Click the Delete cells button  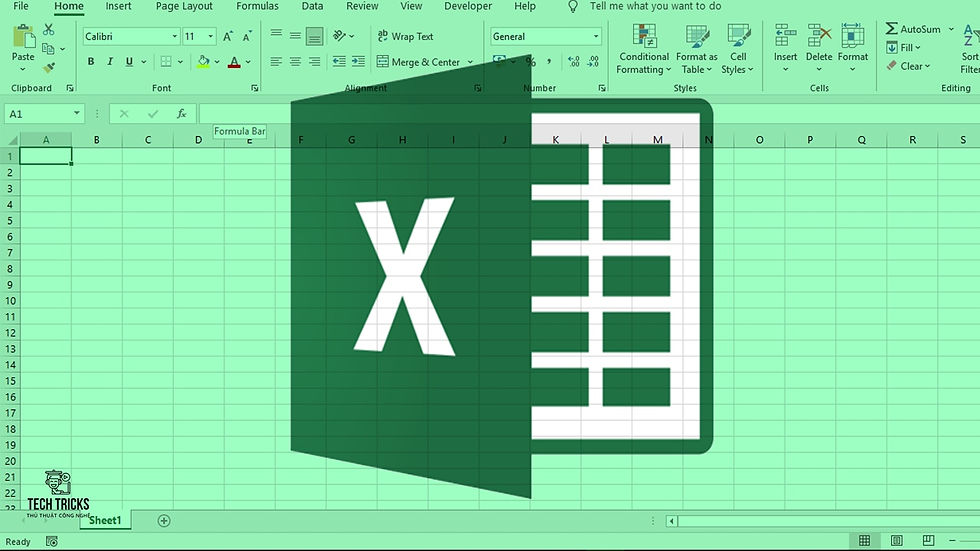point(819,48)
